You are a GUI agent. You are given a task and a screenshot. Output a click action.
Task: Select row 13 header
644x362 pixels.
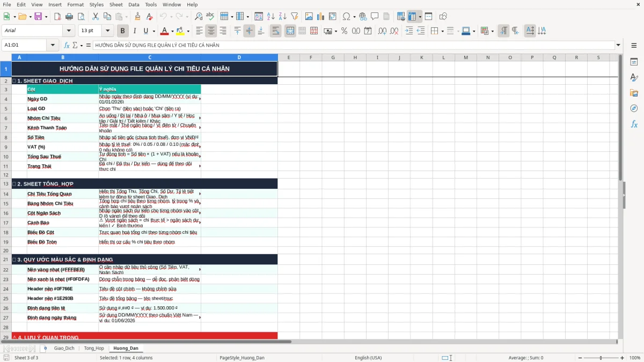tap(6, 184)
